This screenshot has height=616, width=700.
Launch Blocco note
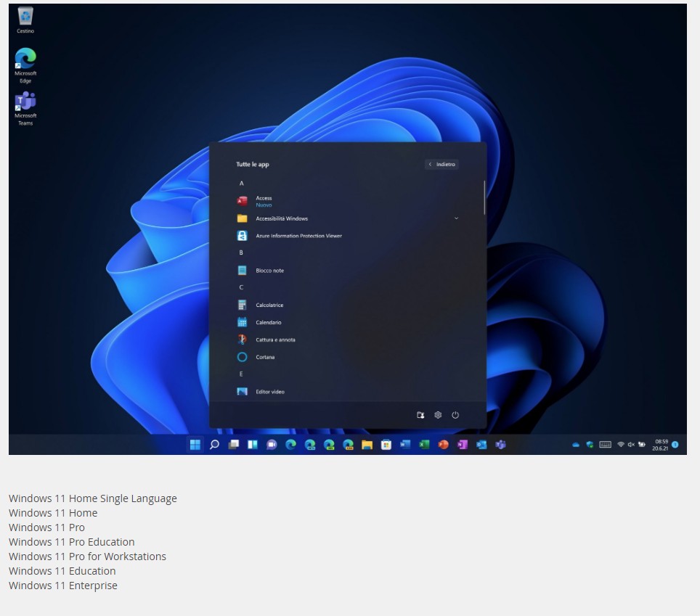pyautogui.click(x=260, y=271)
